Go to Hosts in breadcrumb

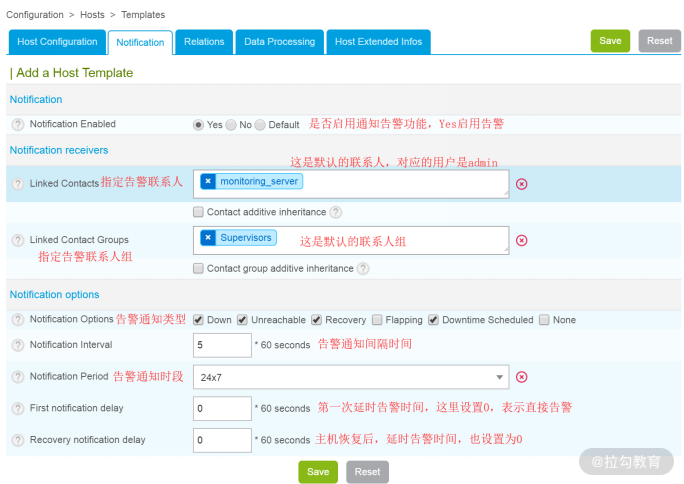pos(92,15)
